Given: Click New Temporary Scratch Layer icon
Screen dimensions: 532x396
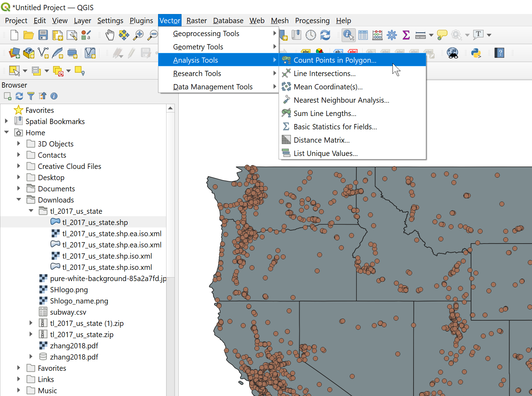Looking at the screenshot, I should tap(72, 53).
